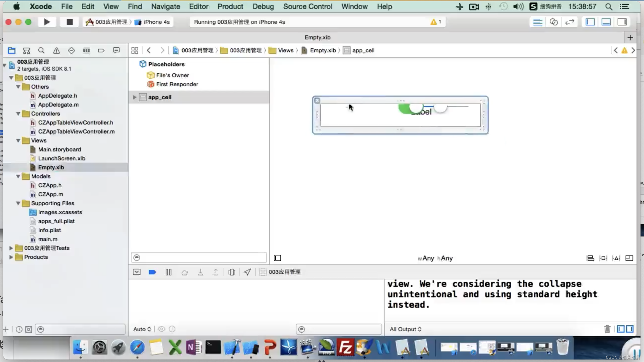The height and width of the screenshot is (362, 644).
Task: Open the Navigate menu
Action: [166, 6]
